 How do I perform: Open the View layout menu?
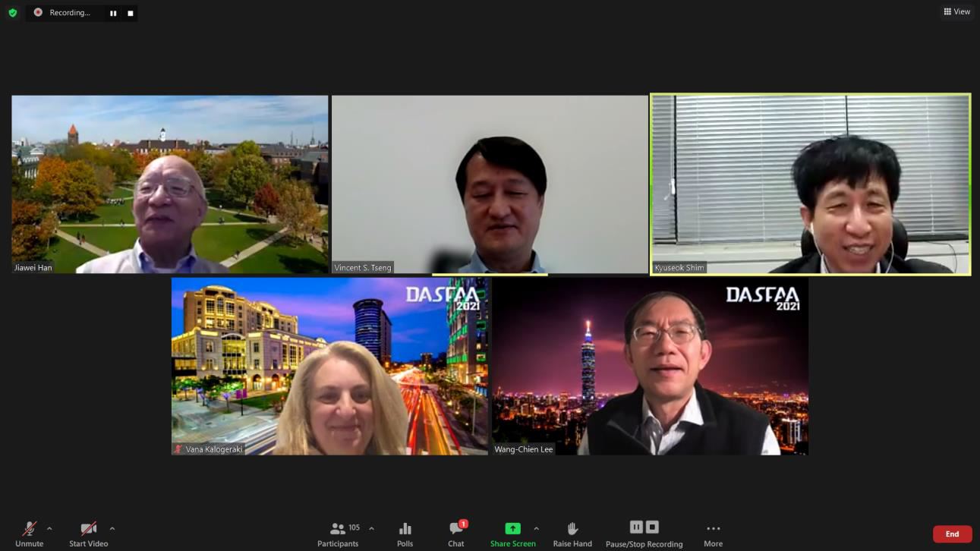coord(956,11)
